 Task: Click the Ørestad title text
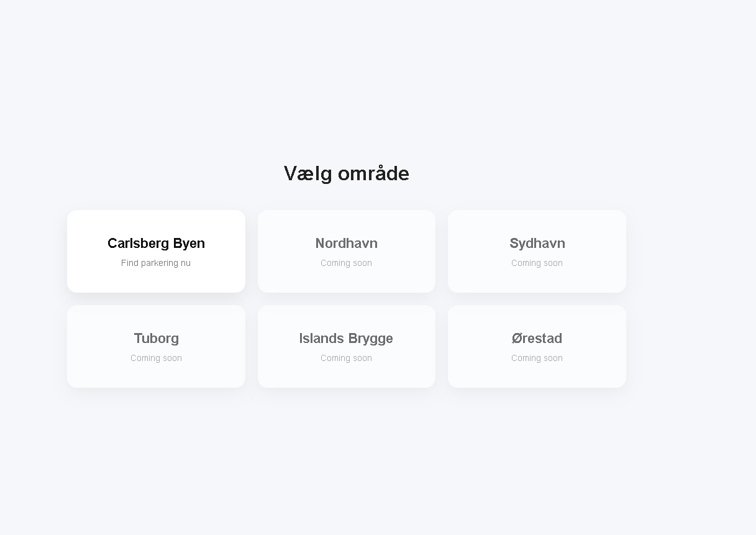point(537,339)
